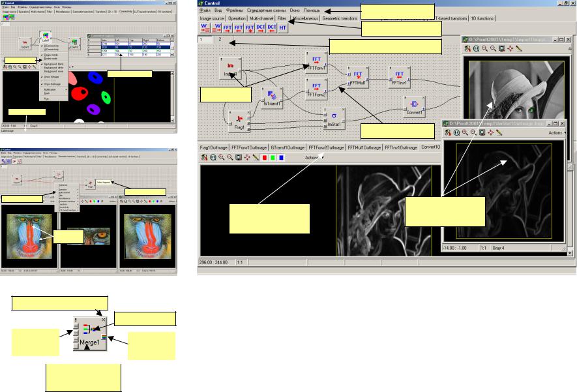
Task: Select the Frag1 node in the large window
Action: (x=239, y=121)
